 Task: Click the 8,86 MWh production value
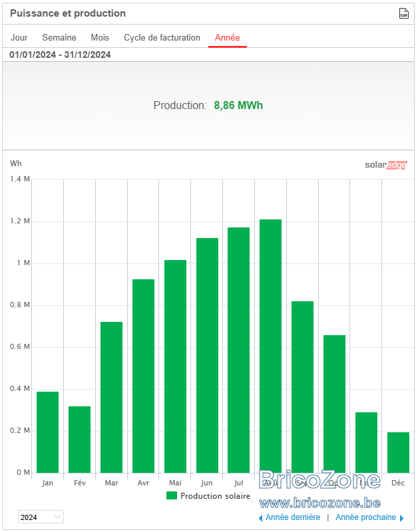click(238, 105)
